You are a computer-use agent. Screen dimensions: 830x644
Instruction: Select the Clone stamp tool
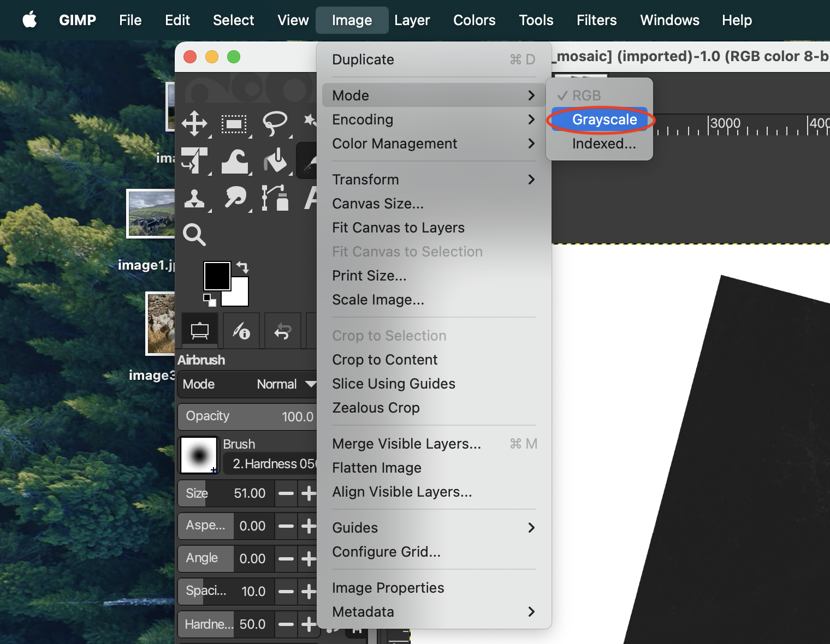194,198
